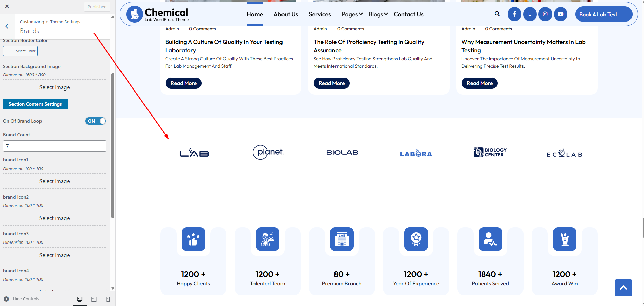Close the Customizer with X icon
644x306 pixels.
pyautogui.click(x=7, y=6)
